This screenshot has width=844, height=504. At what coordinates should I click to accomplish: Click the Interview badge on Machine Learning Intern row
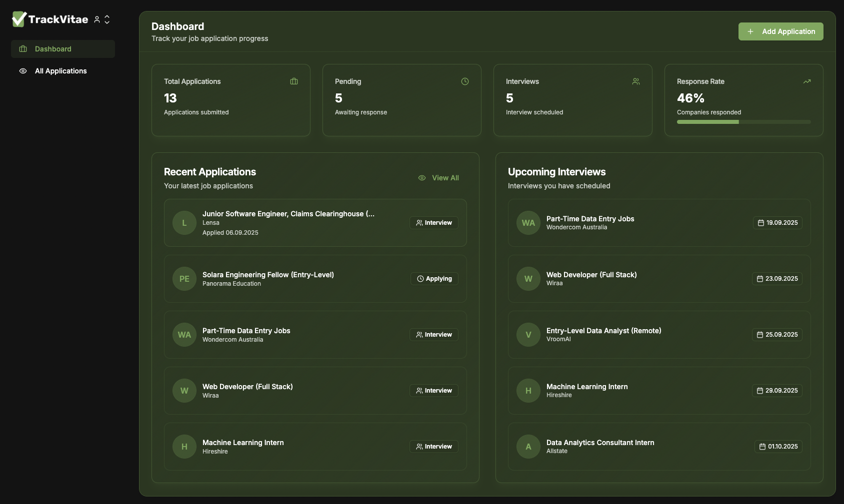[433, 447]
